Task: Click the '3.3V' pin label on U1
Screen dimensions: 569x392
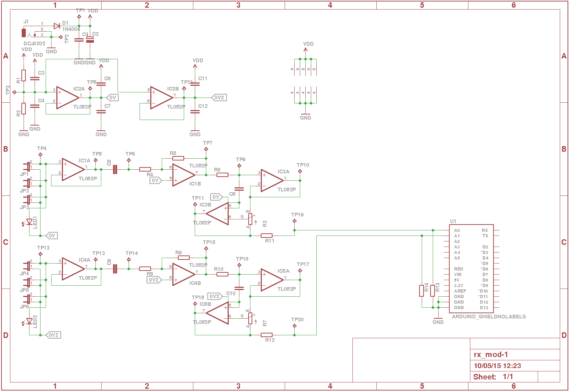Action: (459, 286)
